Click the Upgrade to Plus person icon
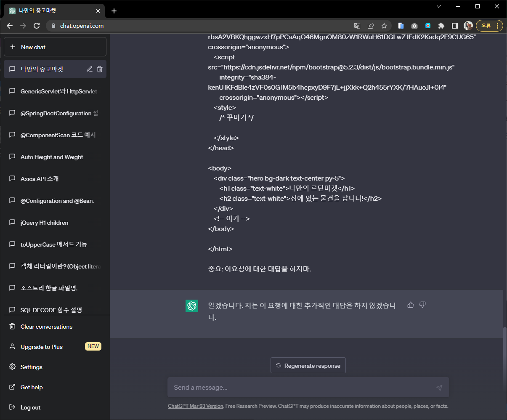This screenshot has height=420, width=507. click(12, 347)
